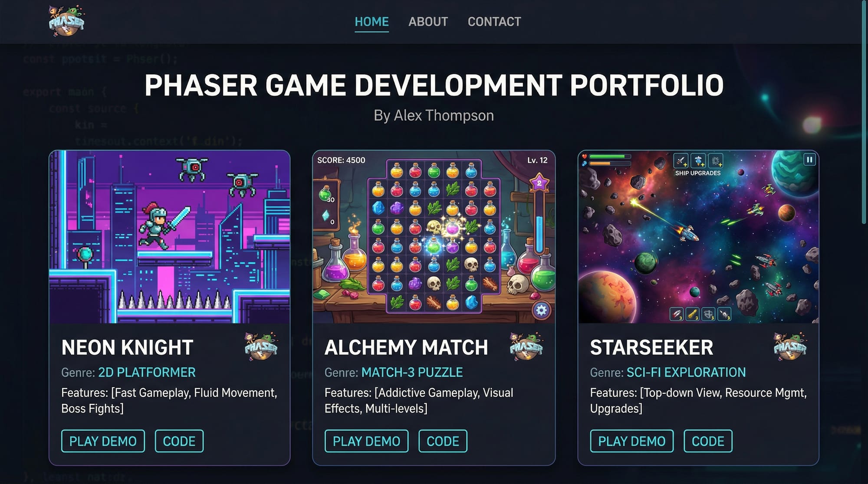This screenshot has width=868, height=484.
Task: View the Starseeker code
Action: tap(708, 441)
